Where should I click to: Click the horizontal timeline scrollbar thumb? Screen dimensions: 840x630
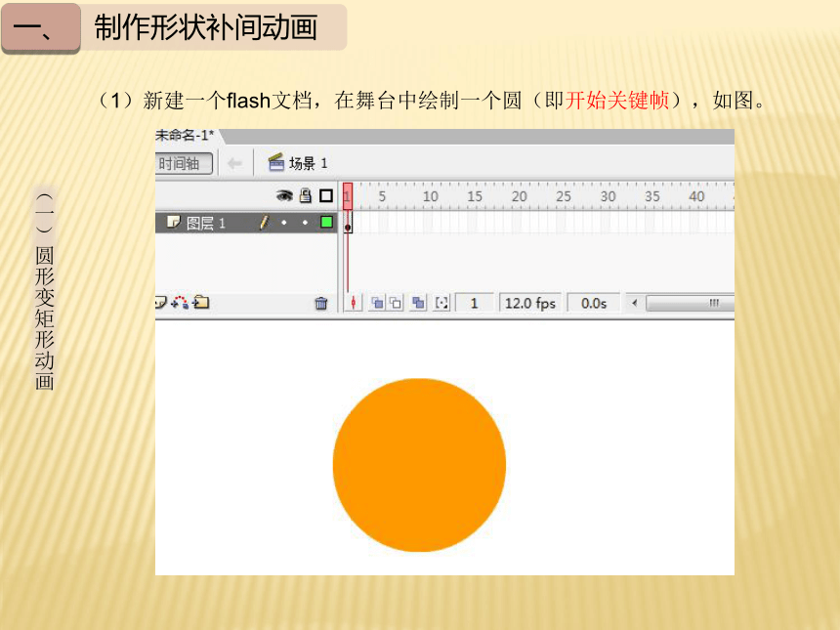tap(690, 303)
